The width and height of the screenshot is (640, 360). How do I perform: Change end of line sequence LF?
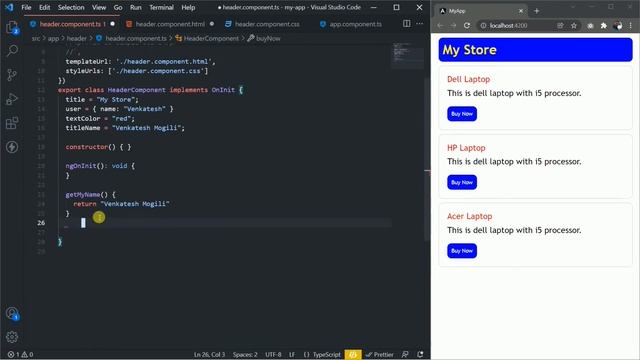click(292, 354)
